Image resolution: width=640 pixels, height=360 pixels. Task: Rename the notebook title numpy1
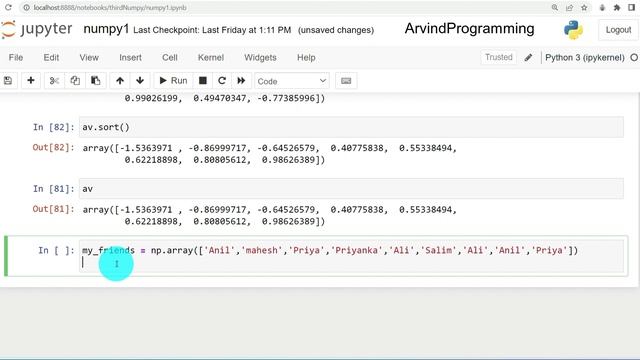tap(106, 29)
